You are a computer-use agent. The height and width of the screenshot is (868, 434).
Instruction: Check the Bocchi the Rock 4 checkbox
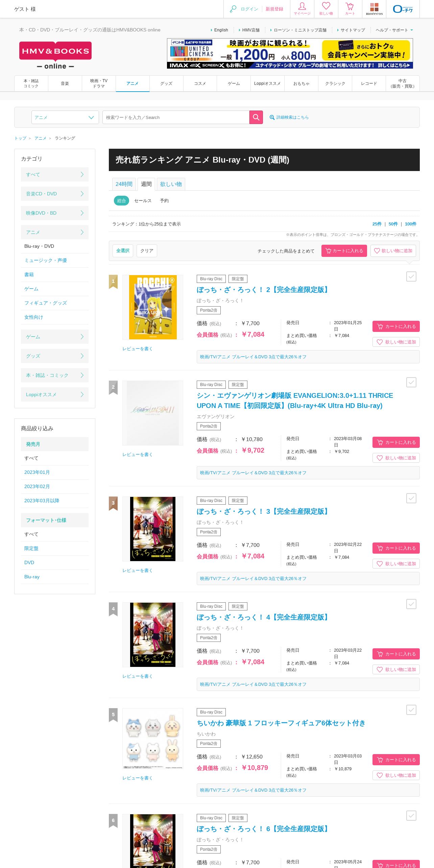coord(411,604)
